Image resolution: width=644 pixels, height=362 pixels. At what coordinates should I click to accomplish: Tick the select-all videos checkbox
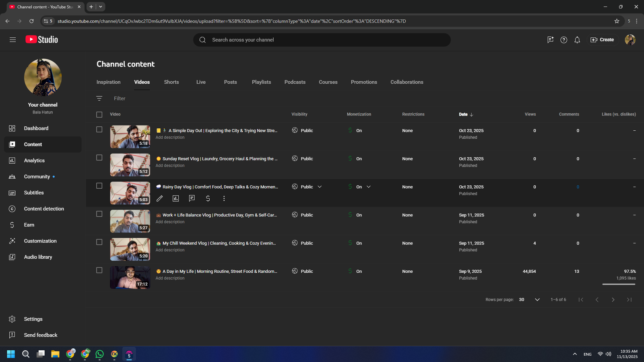[x=99, y=115]
